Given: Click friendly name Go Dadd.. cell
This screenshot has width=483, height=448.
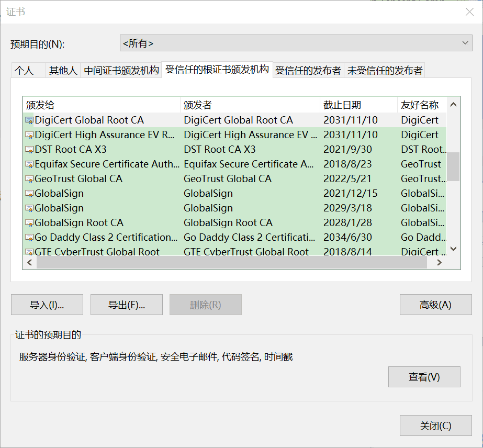Looking at the screenshot, I should click(423, 237).
